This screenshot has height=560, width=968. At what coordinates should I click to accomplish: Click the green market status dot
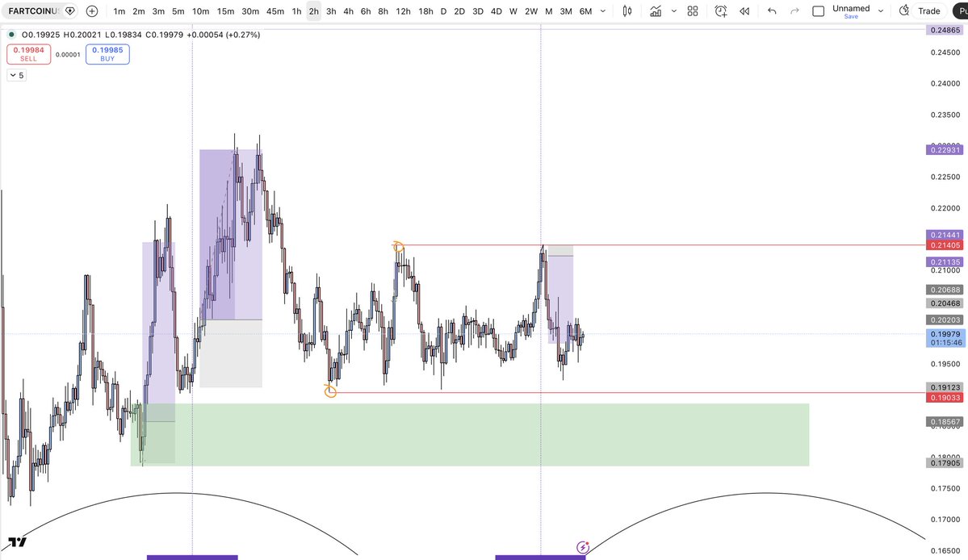pos(11,35)
